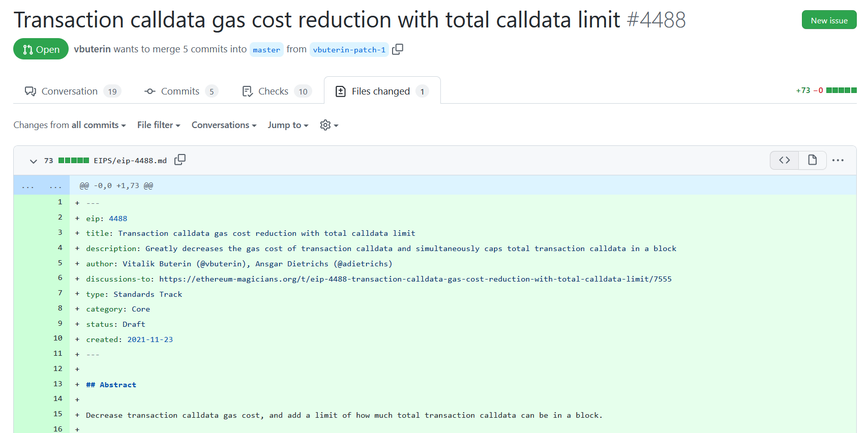Image resolution: width=868 pixels, height=433 pixels.
Task: Collapse the eip-4488.md file diff
Action: [x=34, y=161]
